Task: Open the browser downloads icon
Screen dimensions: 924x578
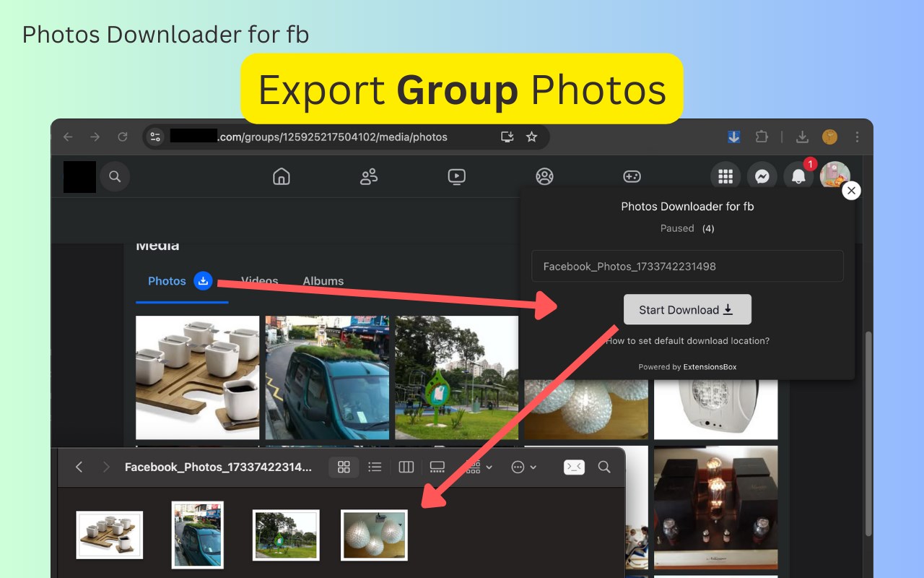Action: click(x=802, y=137)
